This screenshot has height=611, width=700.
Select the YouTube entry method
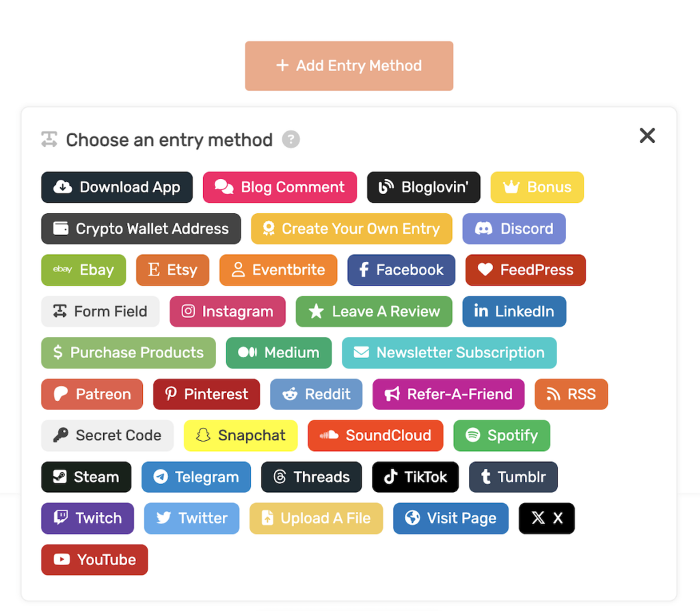[x=94, y=560]
